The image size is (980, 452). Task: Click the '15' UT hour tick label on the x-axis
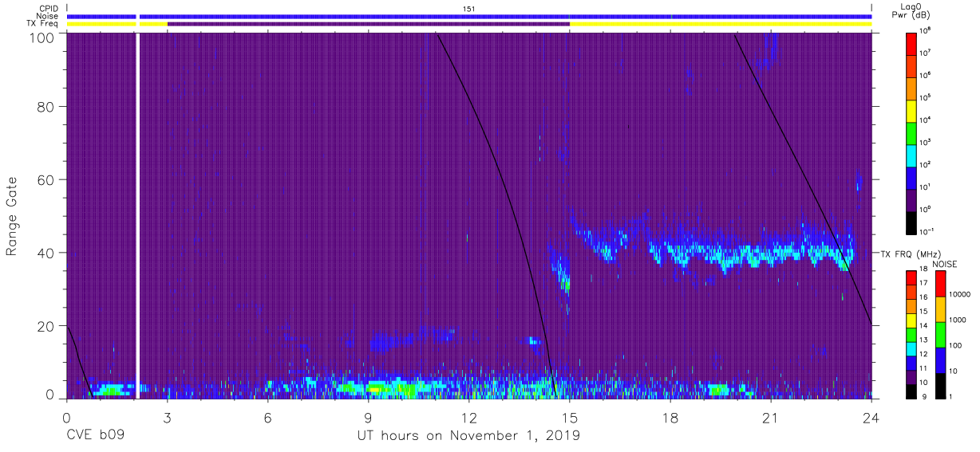tap(569, 418)
